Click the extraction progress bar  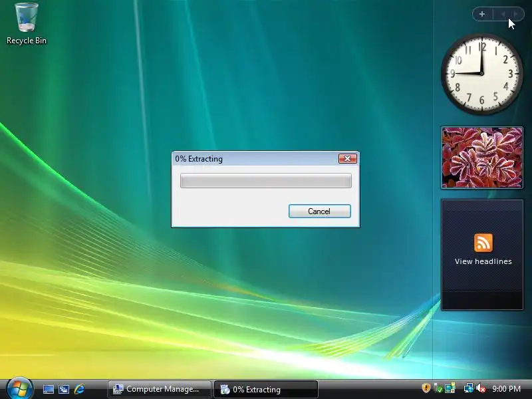pyautogui.click(x=265, y=180)
